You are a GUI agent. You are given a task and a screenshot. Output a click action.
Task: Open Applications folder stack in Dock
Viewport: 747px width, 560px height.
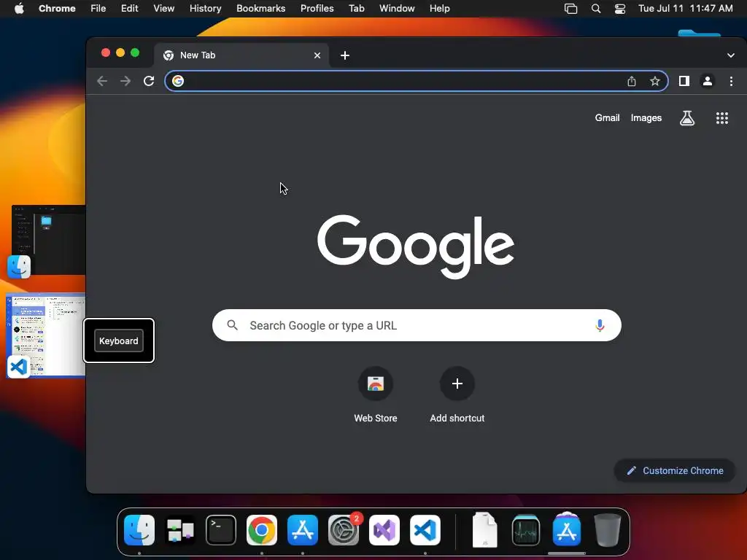click(566, 530)
